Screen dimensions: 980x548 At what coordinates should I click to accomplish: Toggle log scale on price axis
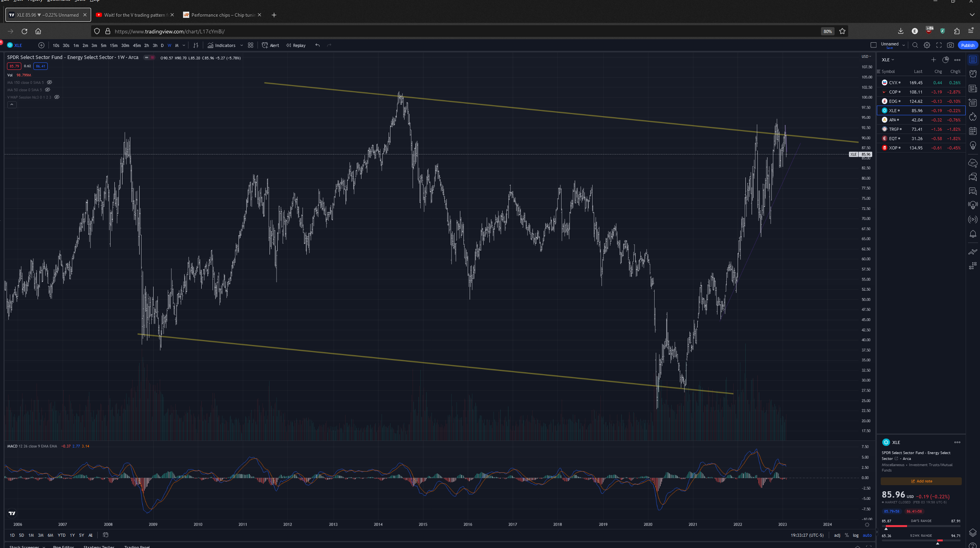(x=856, y=535)
